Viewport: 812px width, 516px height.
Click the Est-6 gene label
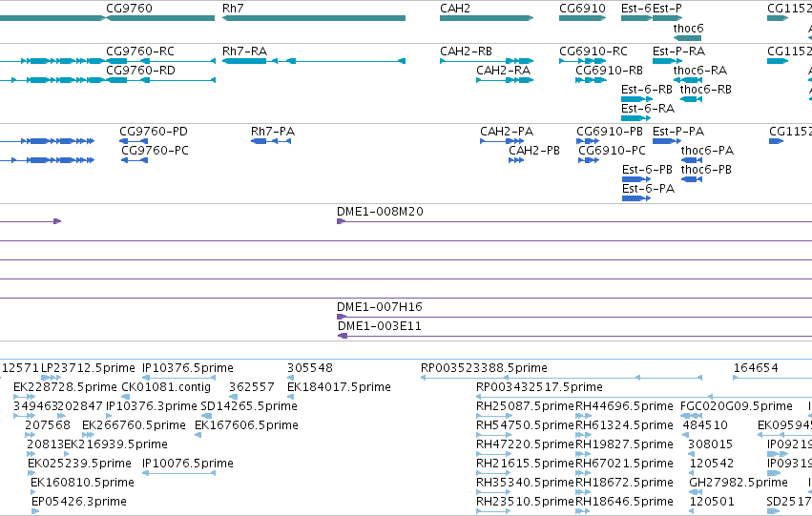tap(636, 9)
